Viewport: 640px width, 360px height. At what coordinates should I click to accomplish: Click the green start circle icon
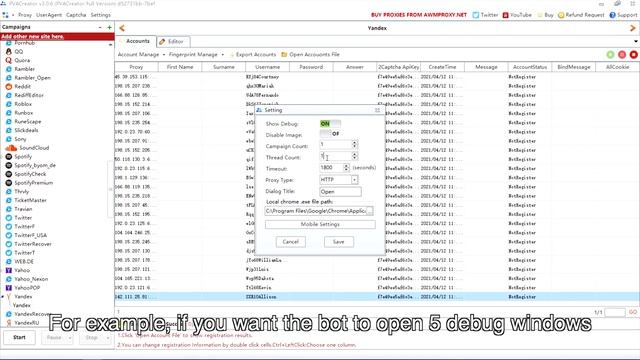(x=610, y=55)
